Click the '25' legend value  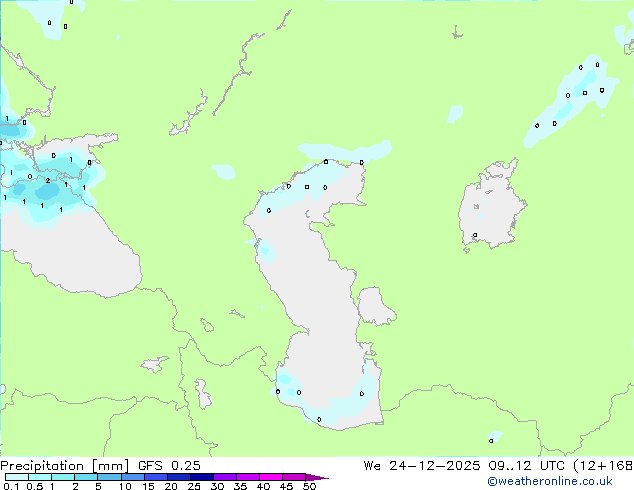click(x=194, y=486)
